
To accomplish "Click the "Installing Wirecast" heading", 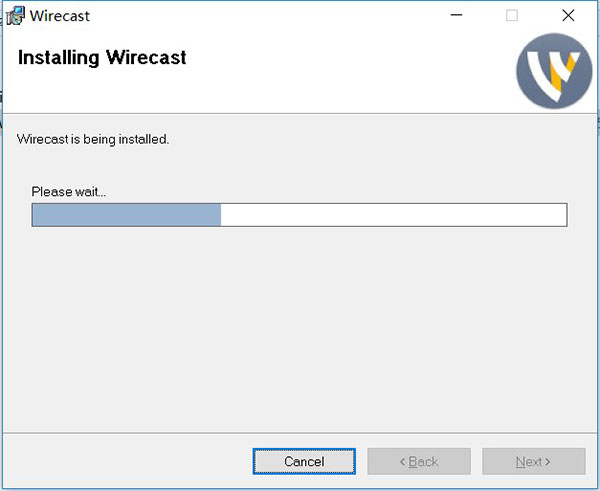I will (x=102, y=58).
